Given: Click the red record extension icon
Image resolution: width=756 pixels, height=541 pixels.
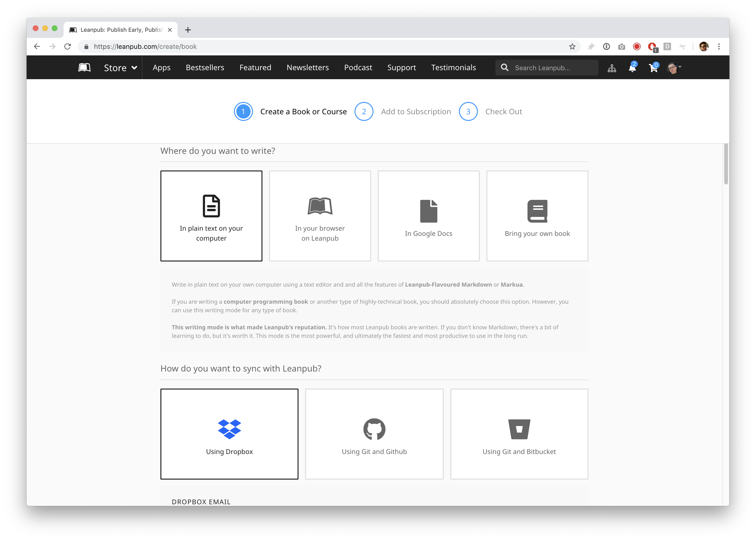Looking at the screenshot, I should [x=637, y=46].
